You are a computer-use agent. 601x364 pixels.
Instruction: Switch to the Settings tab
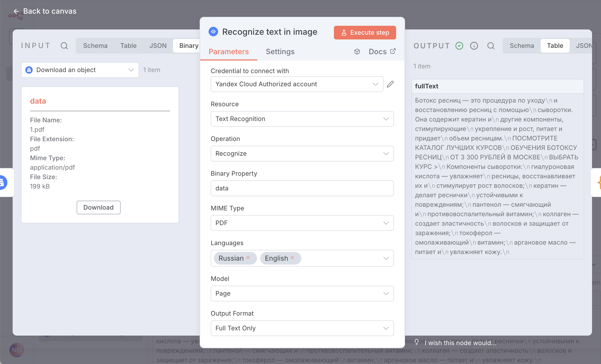pos(280,52)
